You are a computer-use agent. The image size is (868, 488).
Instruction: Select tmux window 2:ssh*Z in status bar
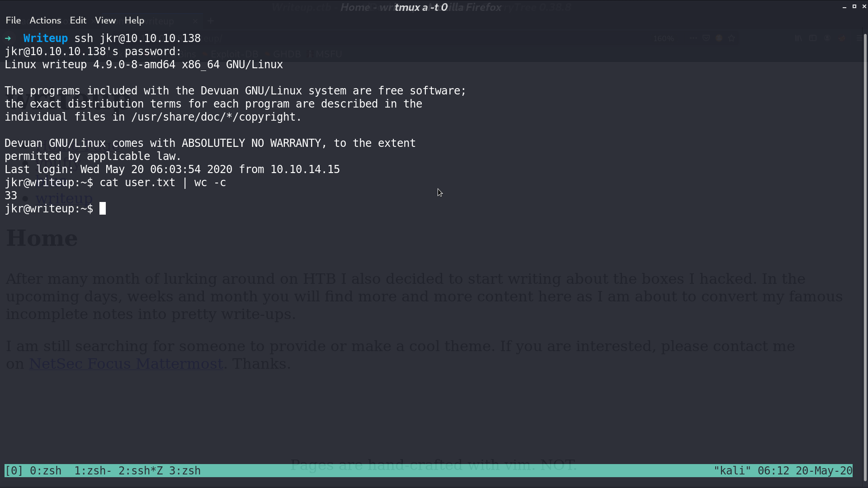click(x=140, y=471)
